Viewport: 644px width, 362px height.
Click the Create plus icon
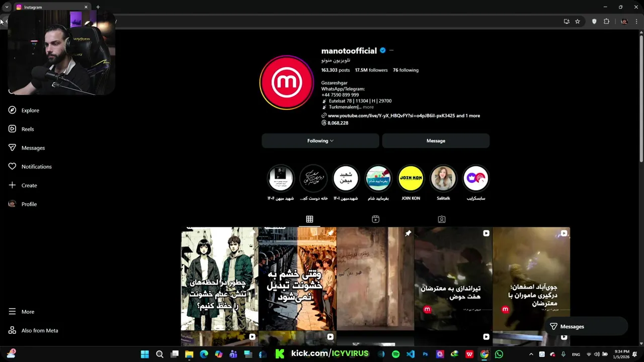pyautogui.click(x=12, y=185)
